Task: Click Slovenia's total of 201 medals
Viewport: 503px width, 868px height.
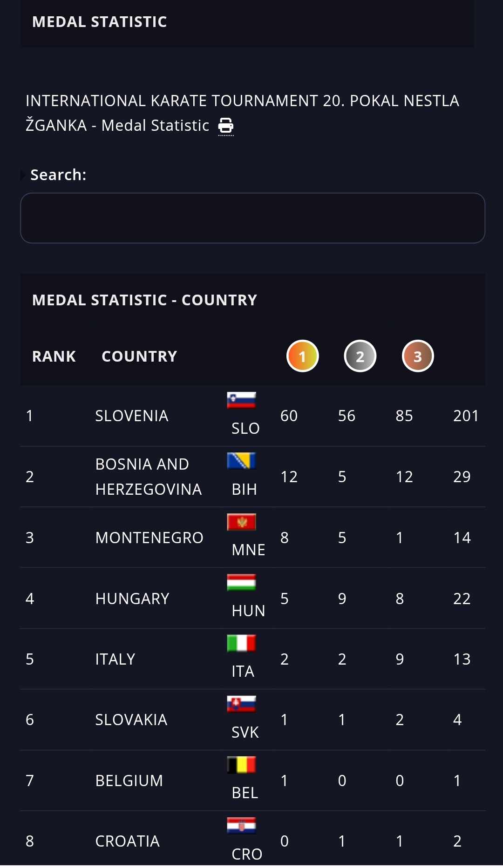Action: click(x=466, y=416)
